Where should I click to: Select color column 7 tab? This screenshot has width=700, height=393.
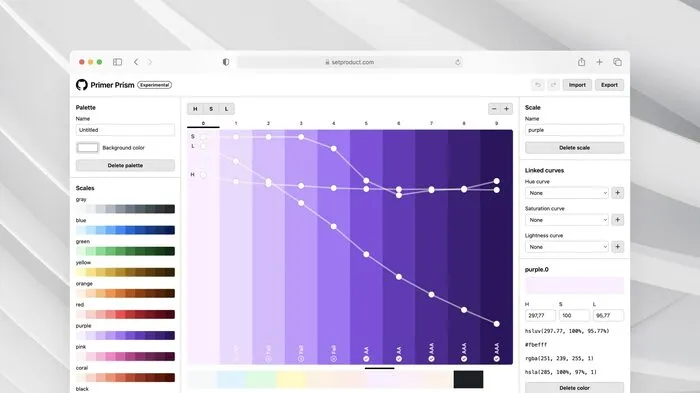coord(431,123)
